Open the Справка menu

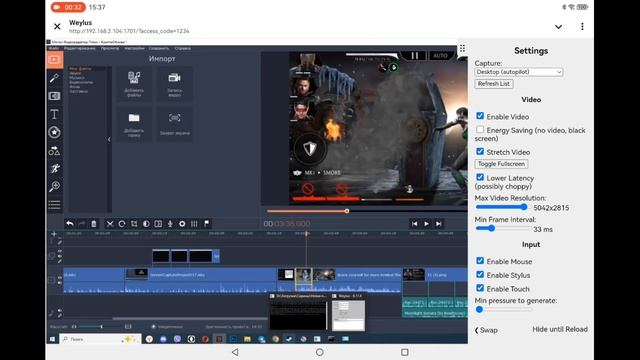[182, 48]
